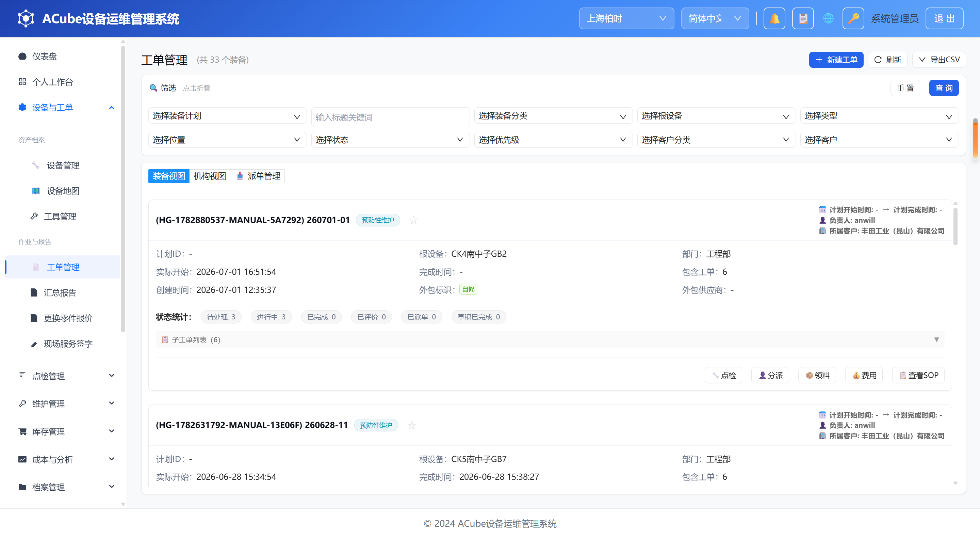Click 领料 button on first work order

(817, 376)
